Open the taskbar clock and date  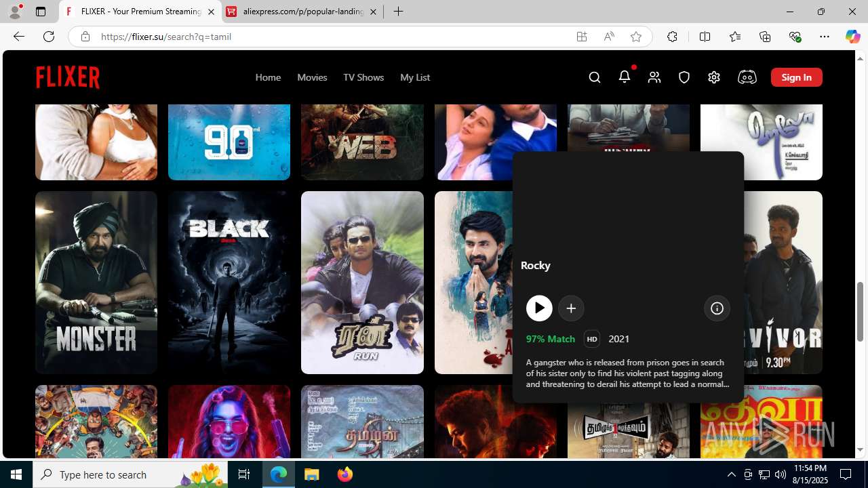(809, 474)
